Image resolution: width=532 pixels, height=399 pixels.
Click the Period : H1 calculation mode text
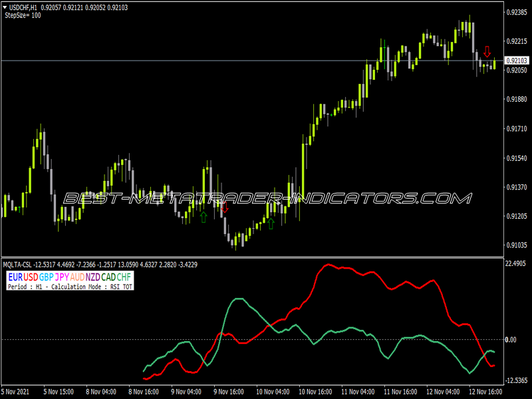click(70, 287)
